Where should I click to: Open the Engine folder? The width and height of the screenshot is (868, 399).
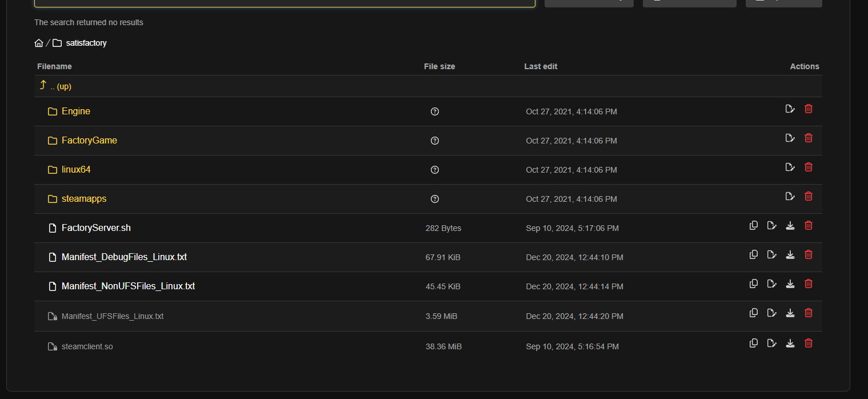coord(75,111)
